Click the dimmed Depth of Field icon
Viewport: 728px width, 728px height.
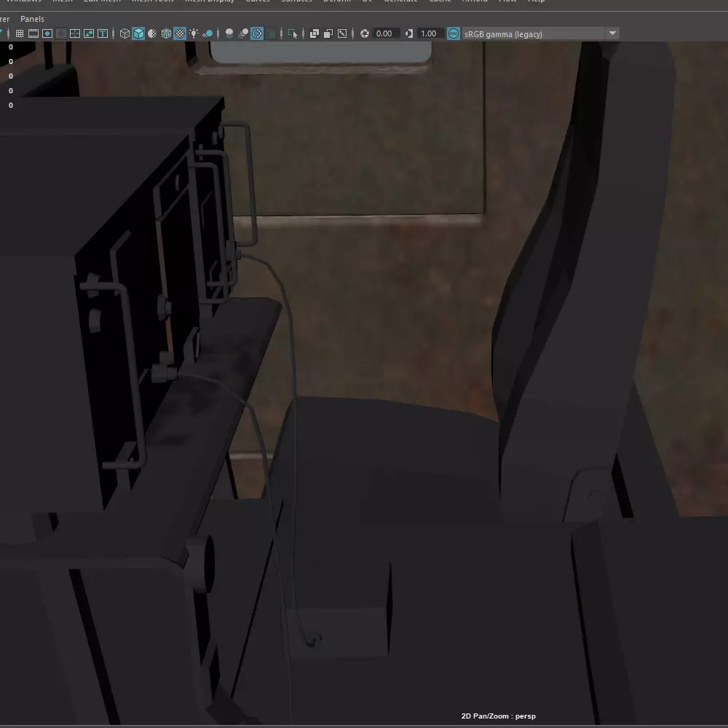coord(271,33)
